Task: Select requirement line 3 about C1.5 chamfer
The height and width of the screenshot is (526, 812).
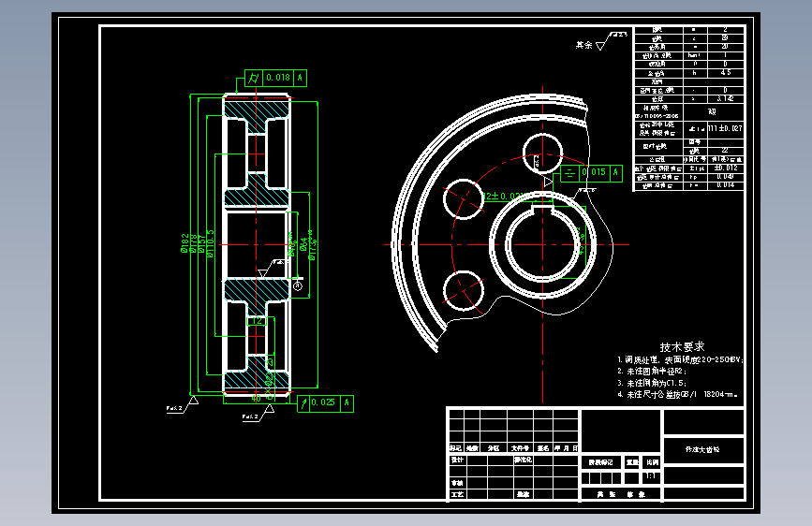Action: coord(652,383)
